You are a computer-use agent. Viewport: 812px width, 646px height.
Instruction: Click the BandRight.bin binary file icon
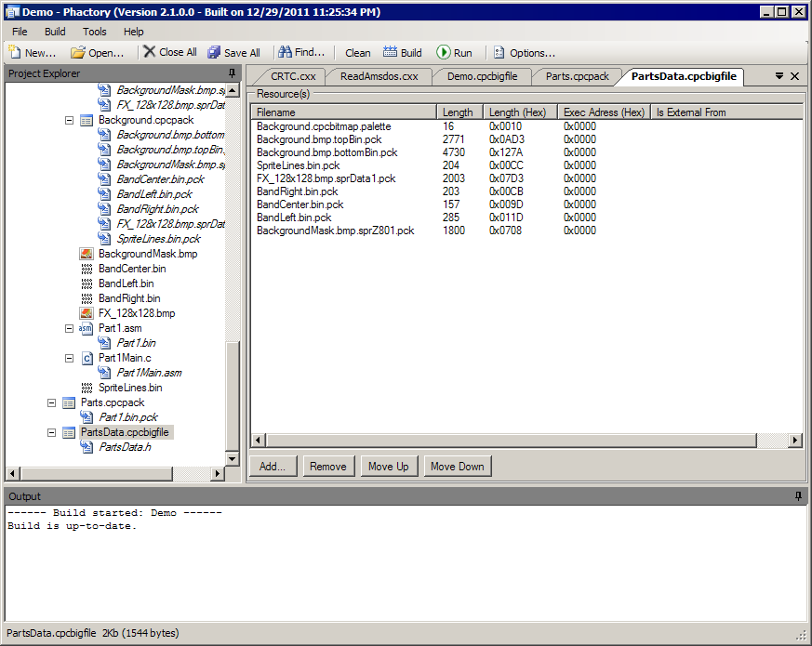(x=87, y=298)
